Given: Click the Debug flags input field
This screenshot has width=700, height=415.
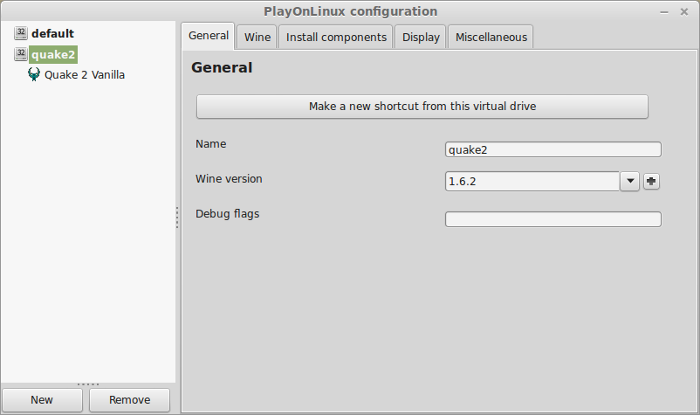Looking at the screenshot, I should pyautogui.click(x=553, y=219).
